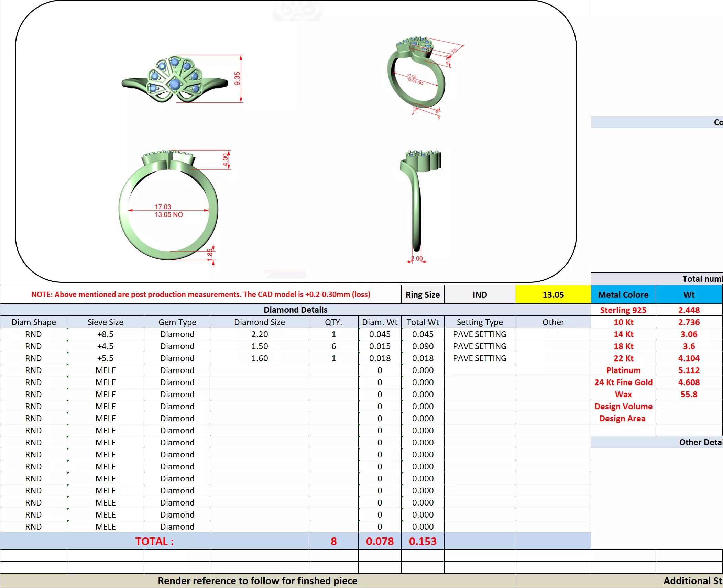Select the top-view ring render thumbnail
This screenshot has height=588, width=723.
pyautogui.click(x=175, y=79)
